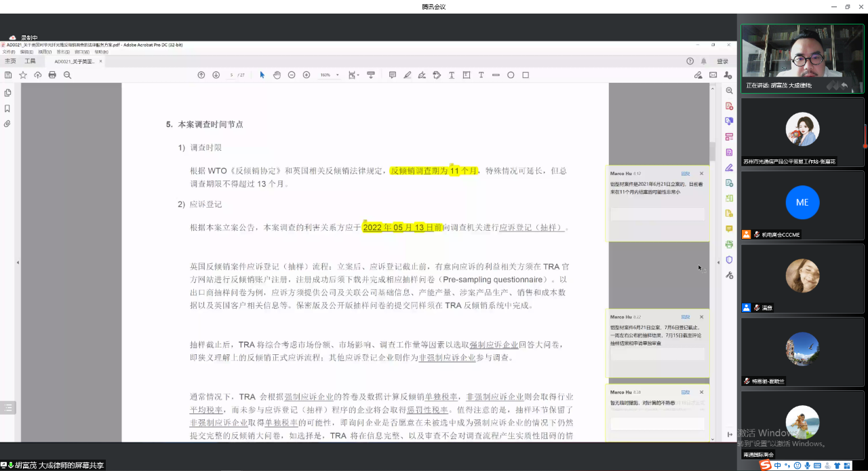Click the sign-with-pen icon near the envelope

pos(698,75)
